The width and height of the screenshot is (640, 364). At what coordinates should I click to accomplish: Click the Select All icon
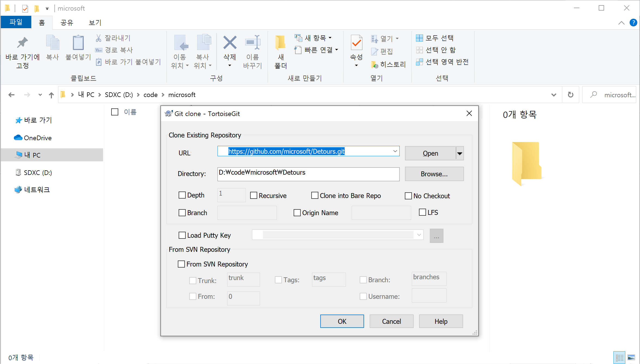pos(420,38)
